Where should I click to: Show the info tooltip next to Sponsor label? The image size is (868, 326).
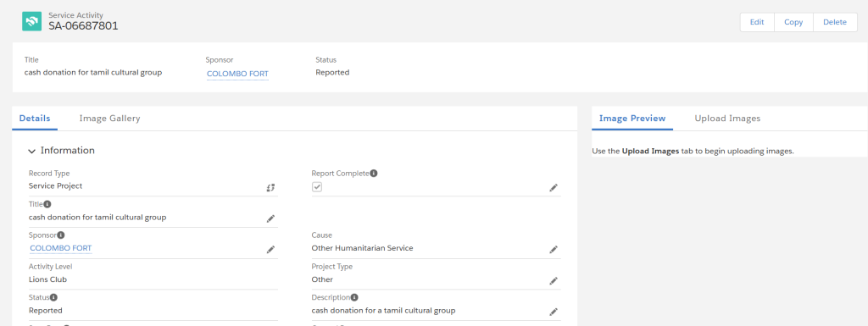[x=61, y=235]
